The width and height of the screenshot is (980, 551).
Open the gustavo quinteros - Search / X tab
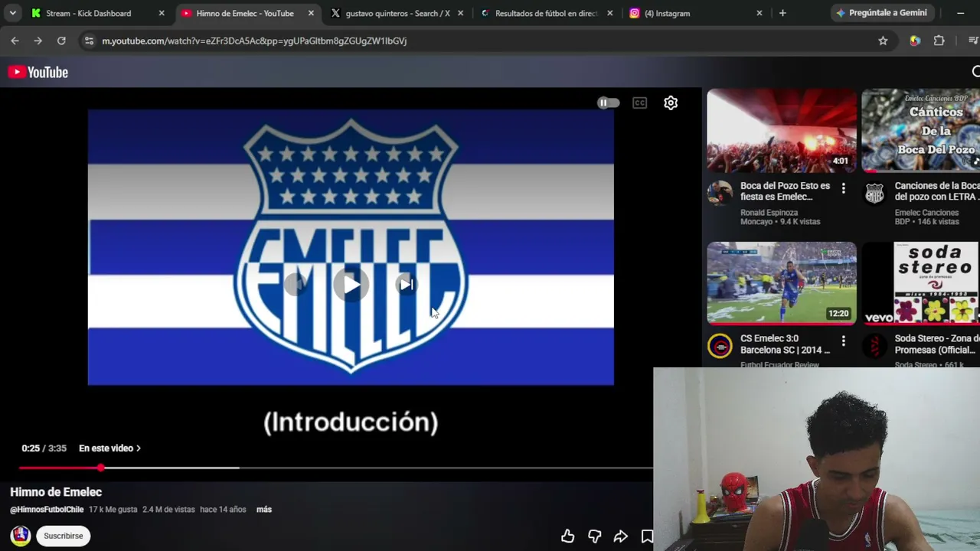tap(396, 13)
